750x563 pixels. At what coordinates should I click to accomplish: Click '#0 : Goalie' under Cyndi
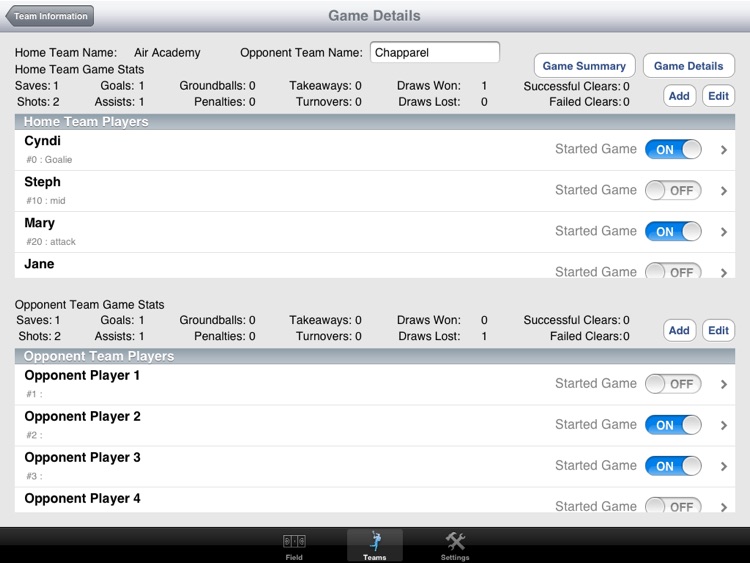[49, 160]
